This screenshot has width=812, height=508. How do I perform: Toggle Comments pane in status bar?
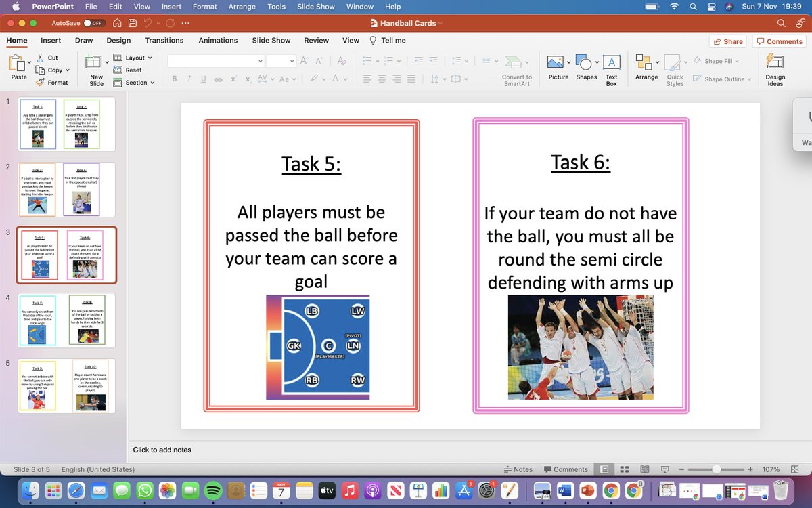coord(565,469)
